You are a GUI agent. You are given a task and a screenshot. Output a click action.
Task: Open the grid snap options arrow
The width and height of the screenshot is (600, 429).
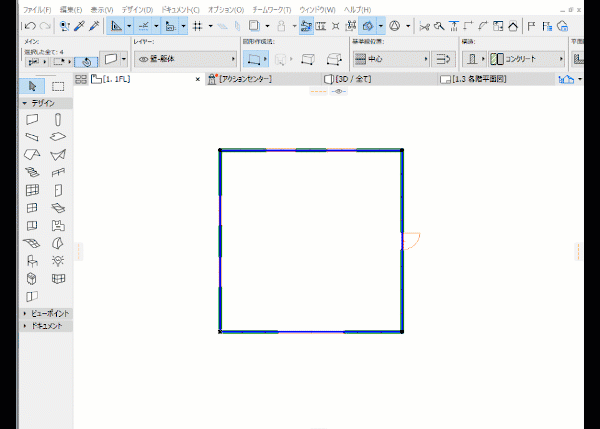point(210,26)
